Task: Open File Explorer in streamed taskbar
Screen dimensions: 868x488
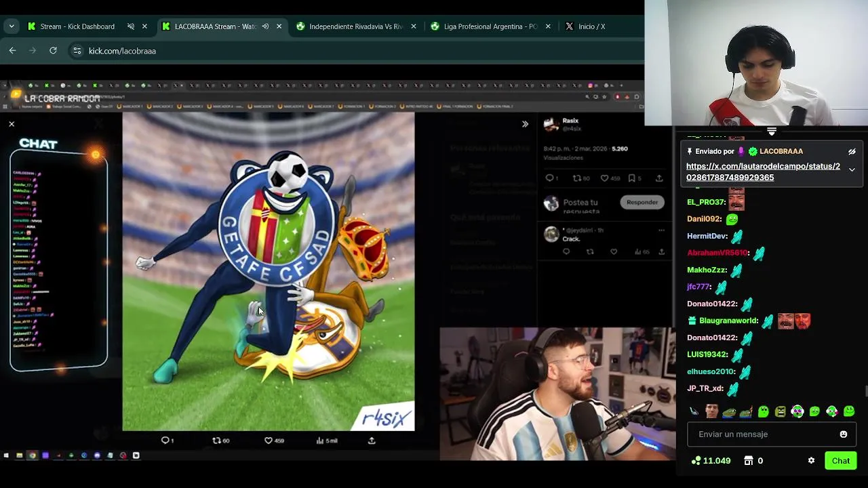Action: click(x=19, y=455)
